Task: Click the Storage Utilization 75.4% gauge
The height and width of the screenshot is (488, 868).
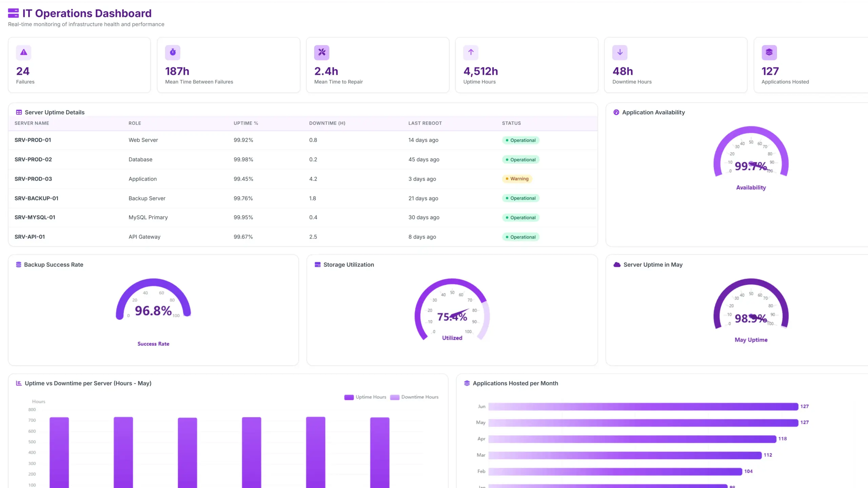Action: (x=452, y=309)
